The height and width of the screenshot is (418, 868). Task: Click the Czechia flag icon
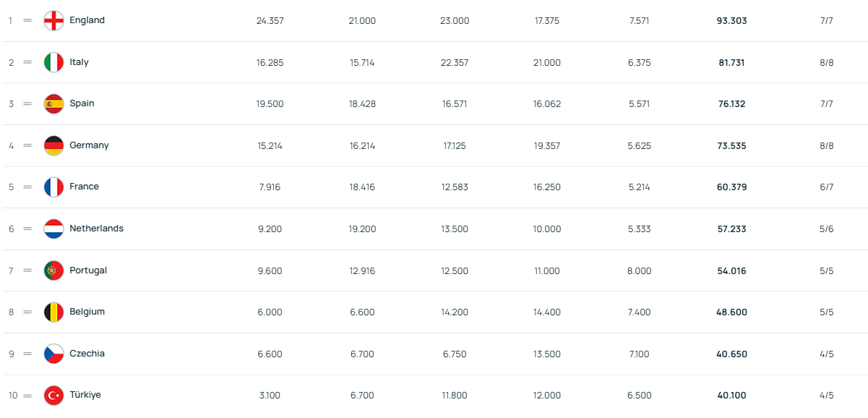tap(53, 354)
